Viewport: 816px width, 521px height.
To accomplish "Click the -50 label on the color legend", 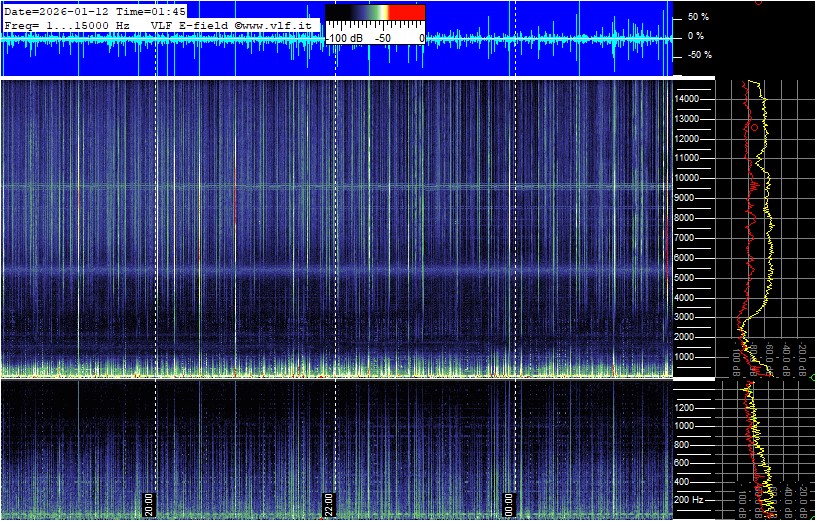I will 383,37.
